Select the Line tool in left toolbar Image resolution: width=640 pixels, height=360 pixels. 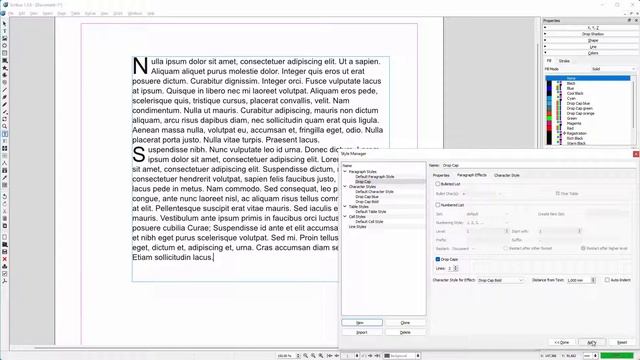(x=4, y=90)
